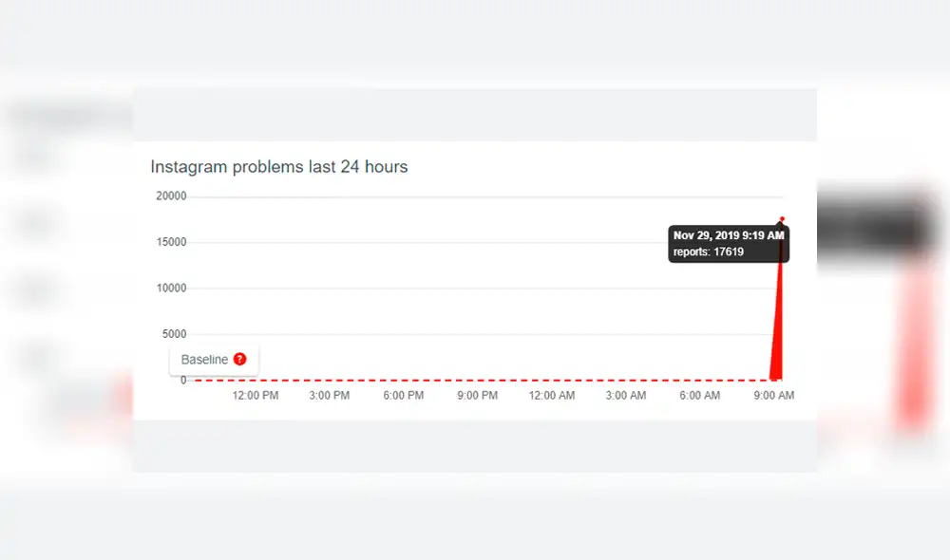
Task: Click the red peak data point on the chart
Action: [783, 219]
